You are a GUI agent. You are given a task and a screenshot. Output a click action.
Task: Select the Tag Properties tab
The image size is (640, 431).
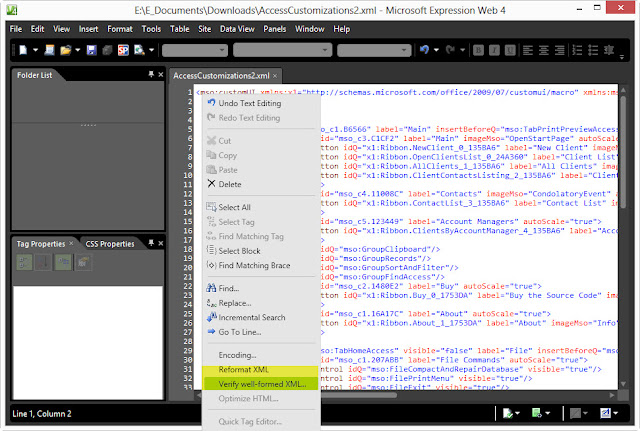(x=41, y=244)
